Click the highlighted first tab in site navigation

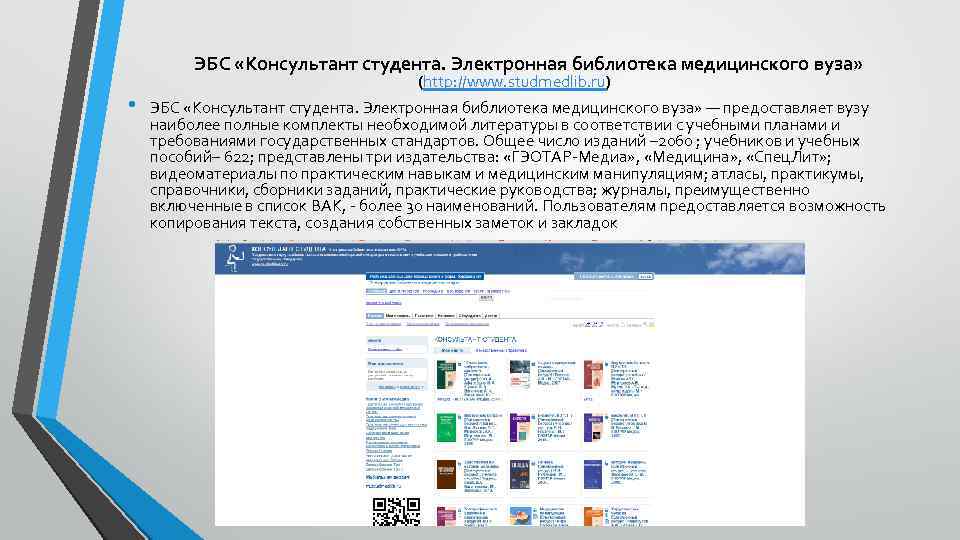tap(374, 316)
